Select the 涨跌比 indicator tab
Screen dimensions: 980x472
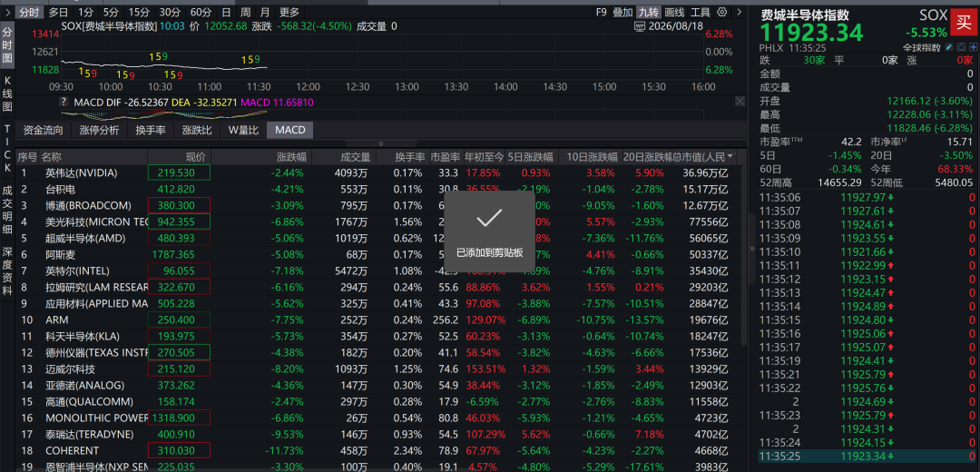click(197, 130)
